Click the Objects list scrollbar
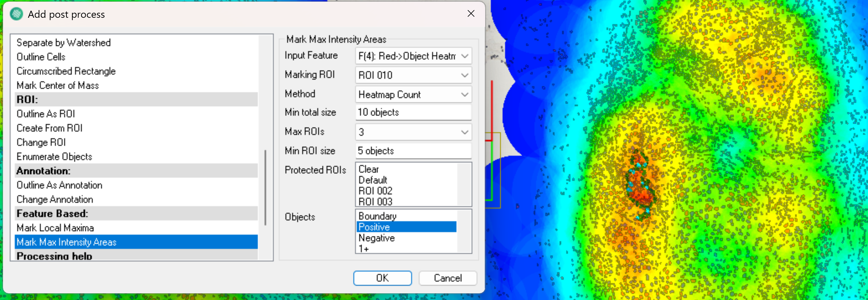Viewport: 868px width, 300px height. click(x=464, y=231)
